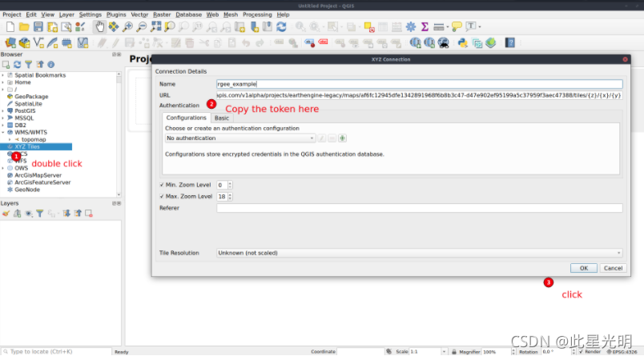Switch to the Basic authentication tab
The height and width of the screenshot is (356, 644).
tap(222, 118)
